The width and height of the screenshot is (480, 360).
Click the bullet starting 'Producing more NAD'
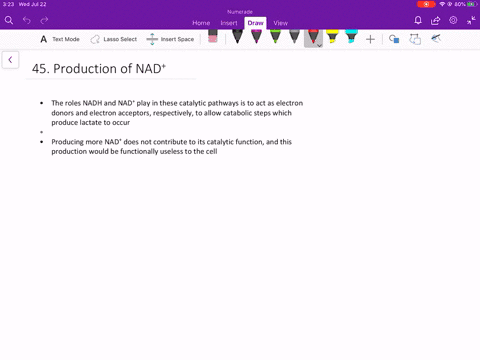tap(171, 147)
